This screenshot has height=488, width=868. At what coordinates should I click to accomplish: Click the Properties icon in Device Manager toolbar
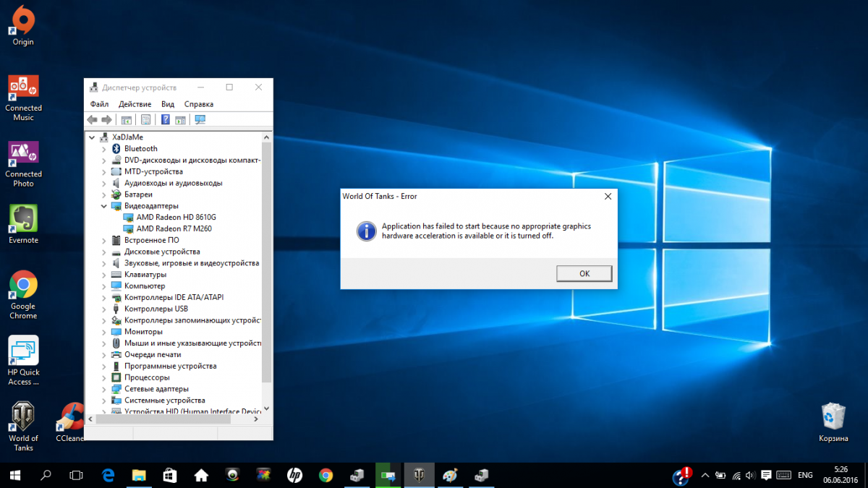(x=145, y=119)
